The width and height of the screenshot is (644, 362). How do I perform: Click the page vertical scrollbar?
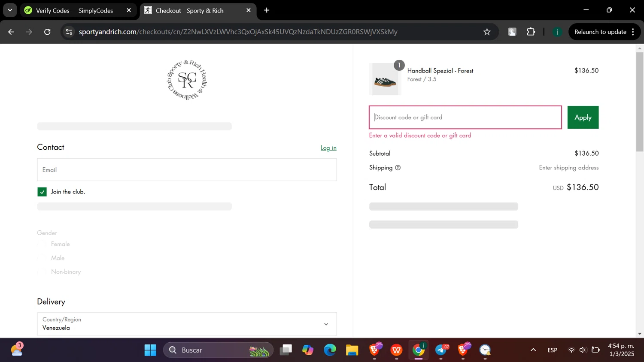[640, 102]
